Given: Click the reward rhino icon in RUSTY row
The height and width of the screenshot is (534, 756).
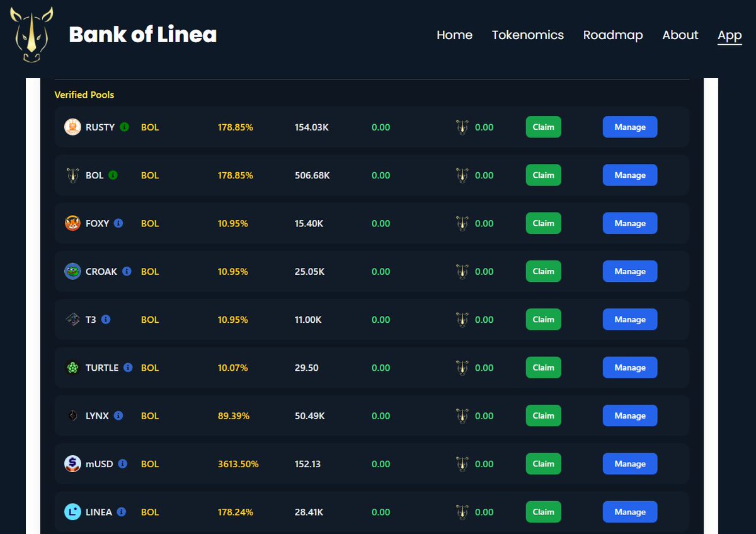Looking at the screenshot, I should coord(462,127).
